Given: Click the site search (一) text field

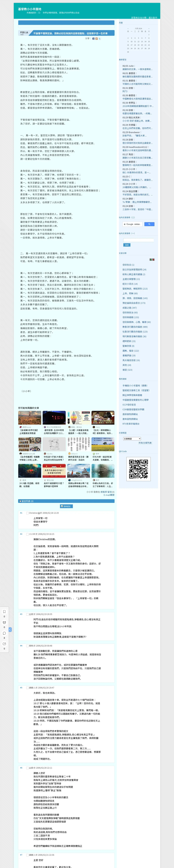Looking at the screenshot, I should [138, 240].
